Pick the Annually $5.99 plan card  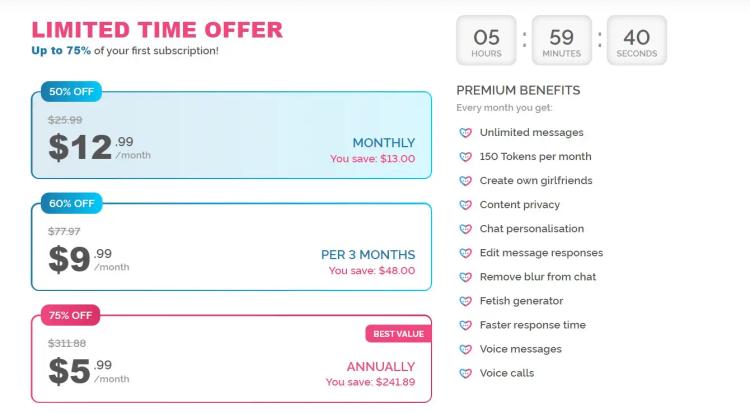point(232,358)
